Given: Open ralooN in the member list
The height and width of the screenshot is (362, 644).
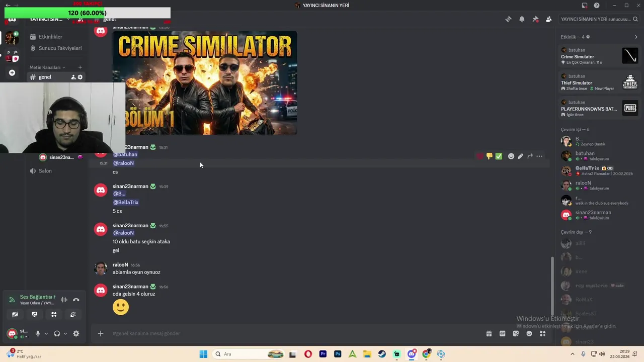Looking at the screenshot, I should pyautogui.click(x=599, y=185).
